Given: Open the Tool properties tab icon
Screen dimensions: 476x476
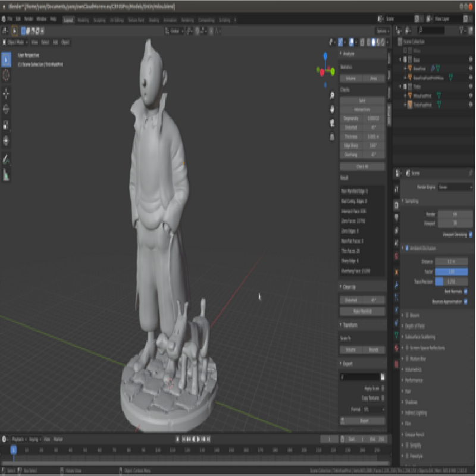Looking at the screenshot, I should point(396,190).
